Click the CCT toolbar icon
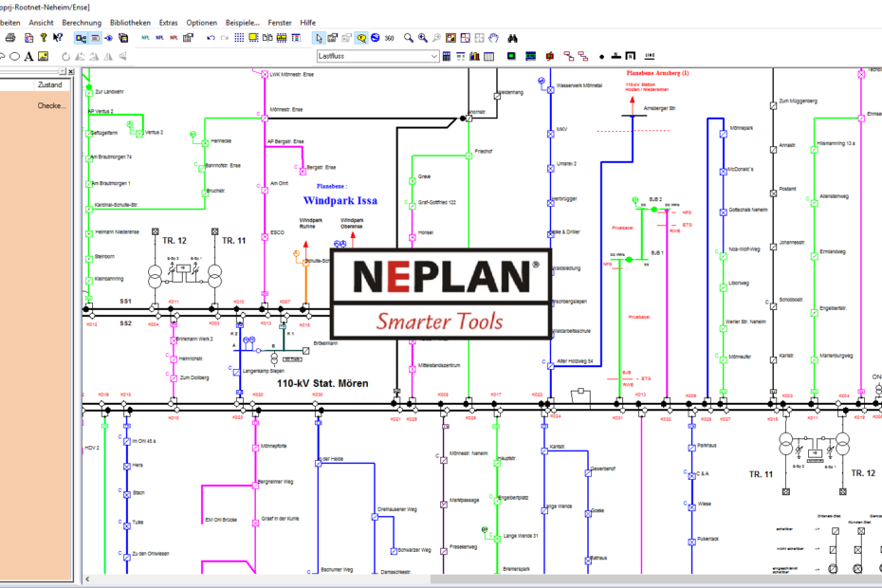 [530, 56]
